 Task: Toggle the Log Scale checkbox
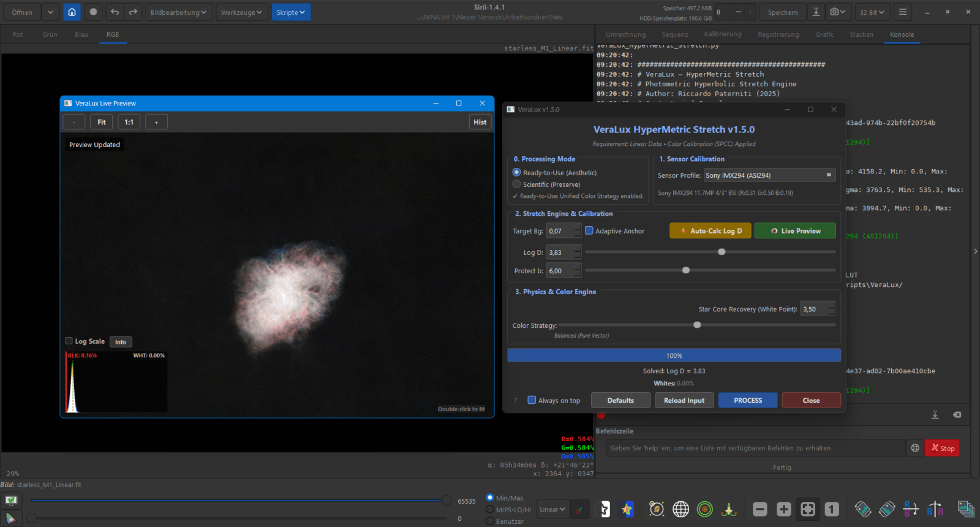pos(69,341)
